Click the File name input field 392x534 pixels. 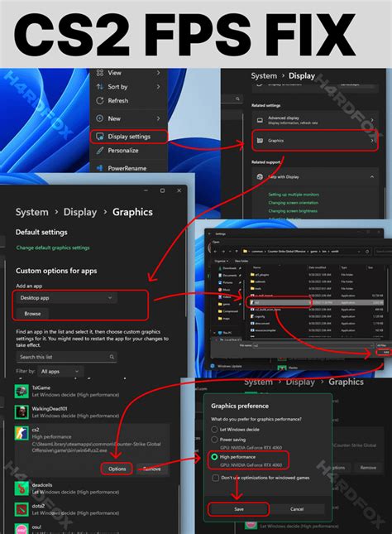tap(313, 345)
